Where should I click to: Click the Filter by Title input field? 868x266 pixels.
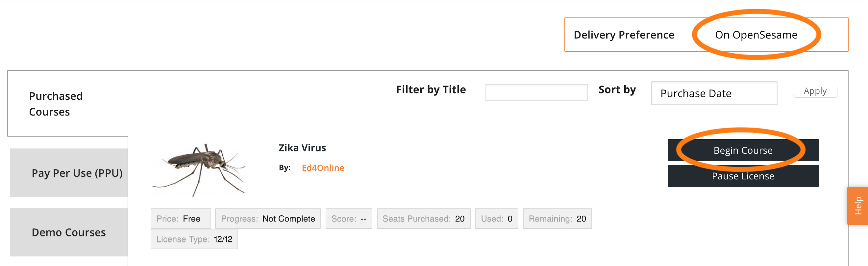[536, 93]
